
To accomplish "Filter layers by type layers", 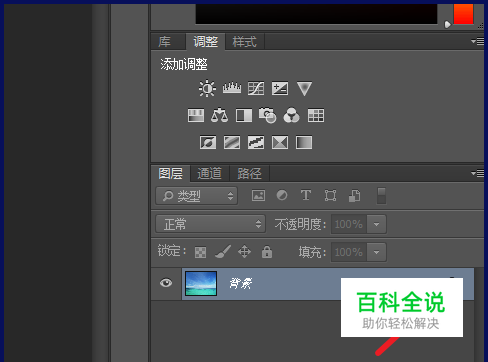I will [306, 195].
